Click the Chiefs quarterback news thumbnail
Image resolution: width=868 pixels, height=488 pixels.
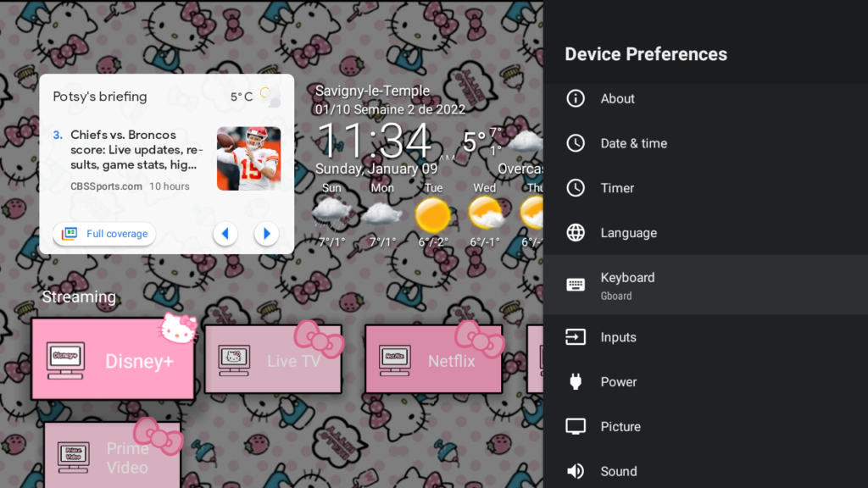pos(248,158)
